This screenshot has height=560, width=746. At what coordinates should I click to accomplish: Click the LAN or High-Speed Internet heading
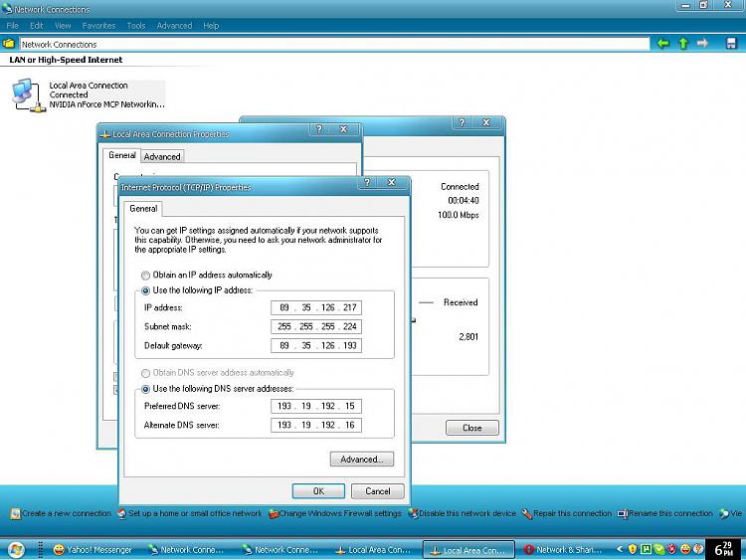point(66,60)
